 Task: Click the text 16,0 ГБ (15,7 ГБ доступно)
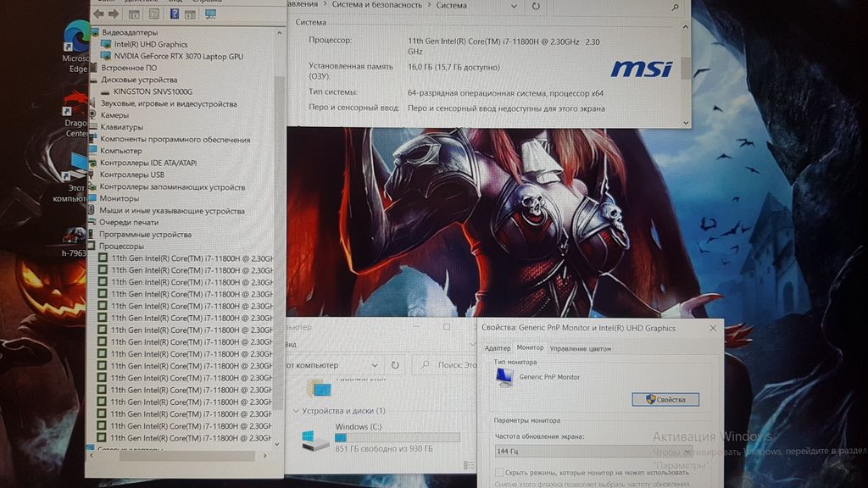454,68
